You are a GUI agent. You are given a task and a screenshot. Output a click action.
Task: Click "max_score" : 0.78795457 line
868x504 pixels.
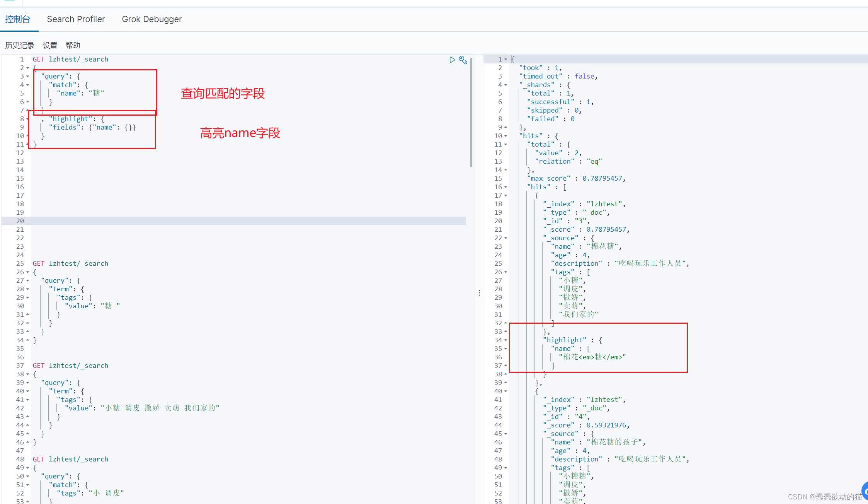576,178
